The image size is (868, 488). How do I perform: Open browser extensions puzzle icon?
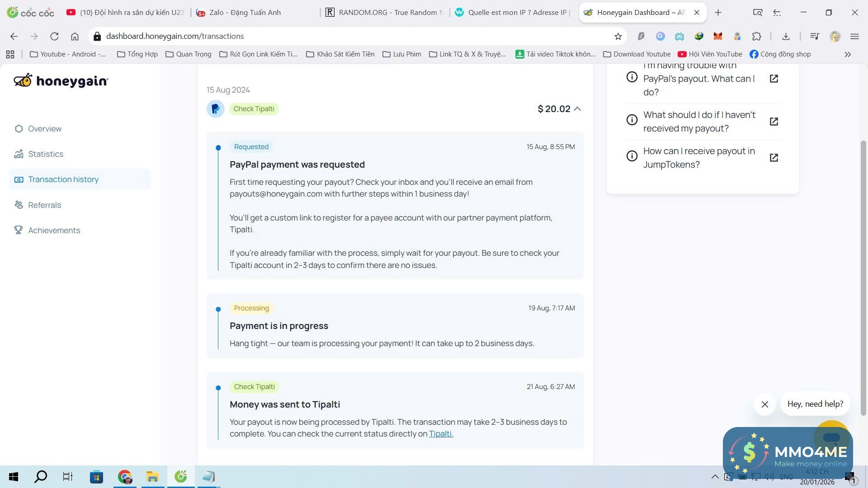[x=757, y=36]
